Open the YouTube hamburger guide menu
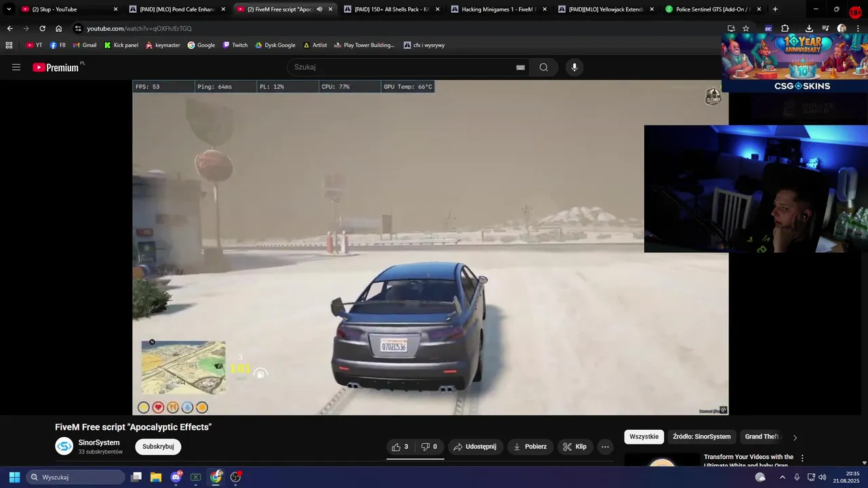The image size is (868, 488). tap(16, 67)
